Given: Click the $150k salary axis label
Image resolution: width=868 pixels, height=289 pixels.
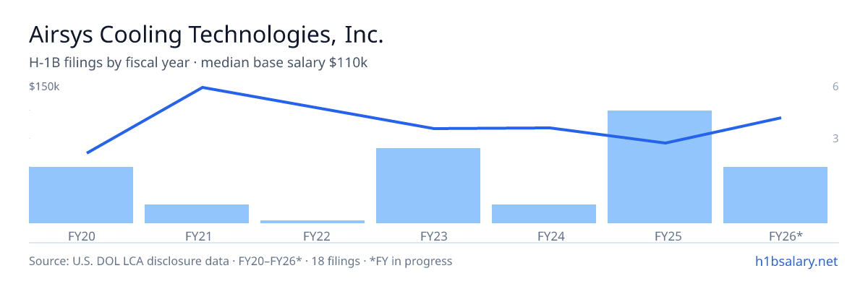Looking at the screenshot, I should point(44,87).
